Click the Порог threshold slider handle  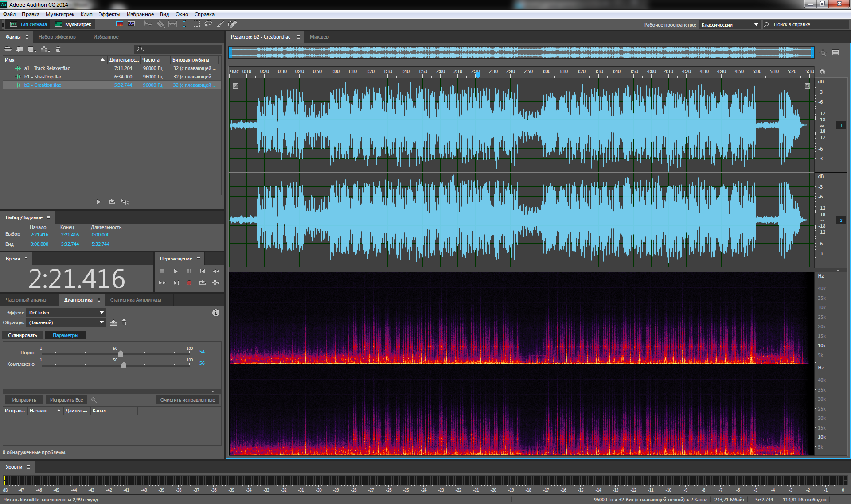(121, 353)
